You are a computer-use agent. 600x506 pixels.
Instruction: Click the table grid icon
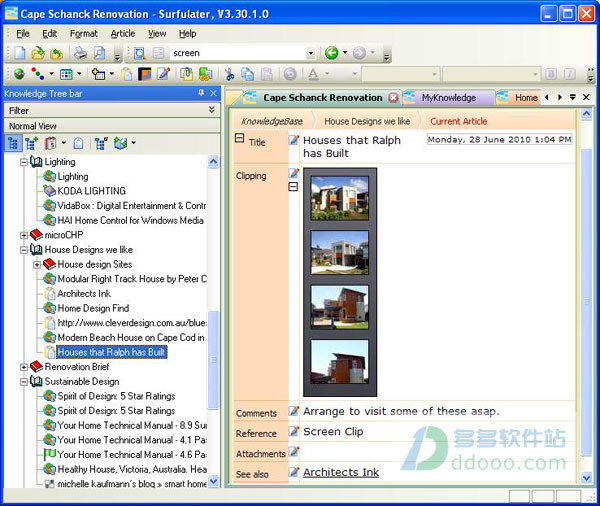pos(66,74)
